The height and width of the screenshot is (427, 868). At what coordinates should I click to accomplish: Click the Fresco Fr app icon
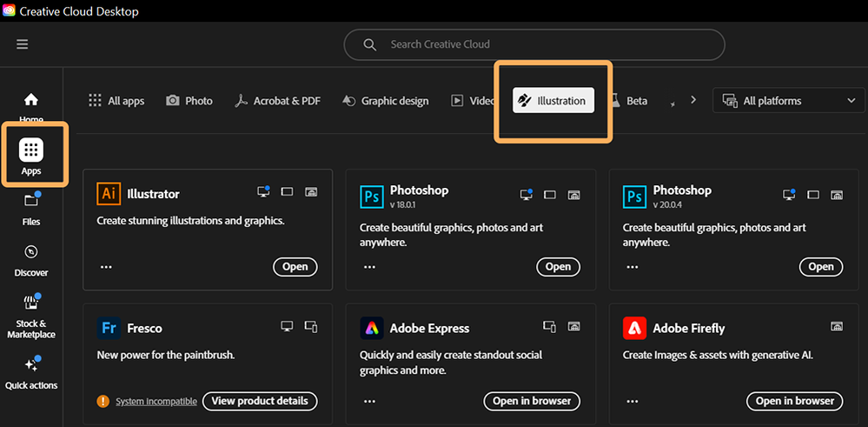tap(109, 328)
